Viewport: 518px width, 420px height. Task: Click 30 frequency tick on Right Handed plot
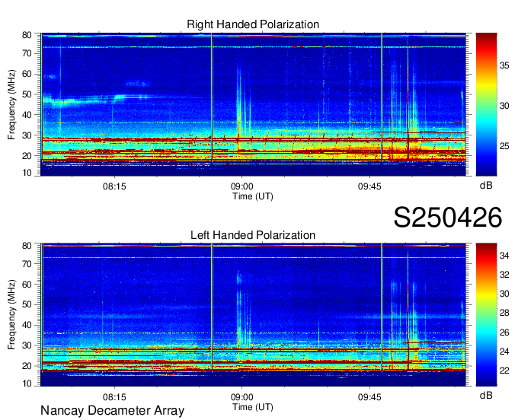coord(27,135)
